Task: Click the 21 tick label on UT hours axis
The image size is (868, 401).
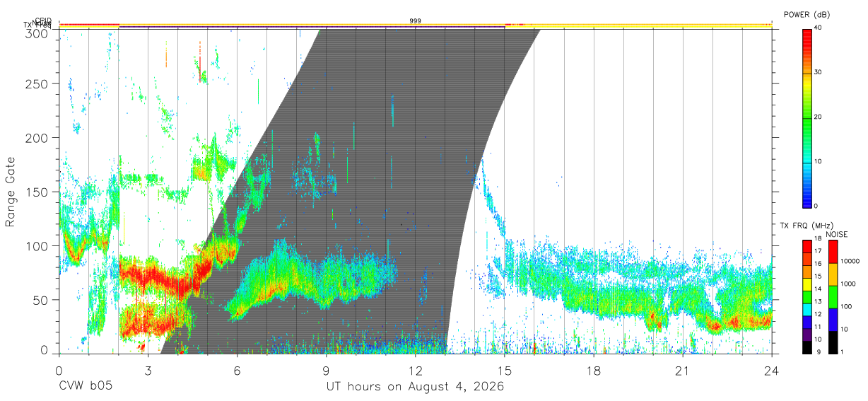Action: click(683, 371)
